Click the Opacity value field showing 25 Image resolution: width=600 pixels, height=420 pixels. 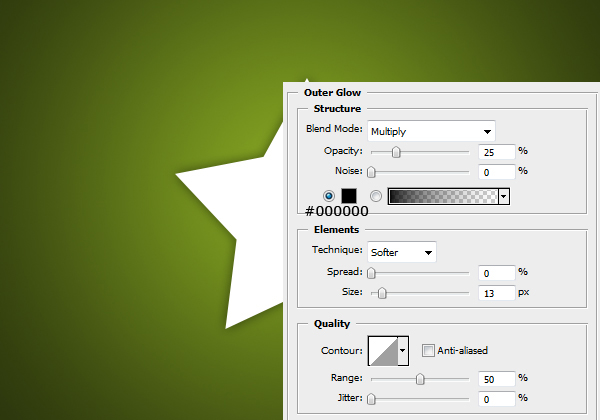click(x=497, y=152)
